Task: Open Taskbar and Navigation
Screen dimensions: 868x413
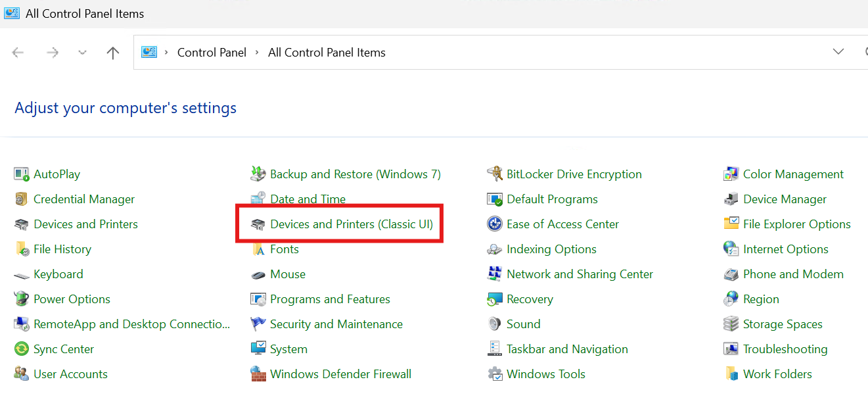Action: coord(567,349)
